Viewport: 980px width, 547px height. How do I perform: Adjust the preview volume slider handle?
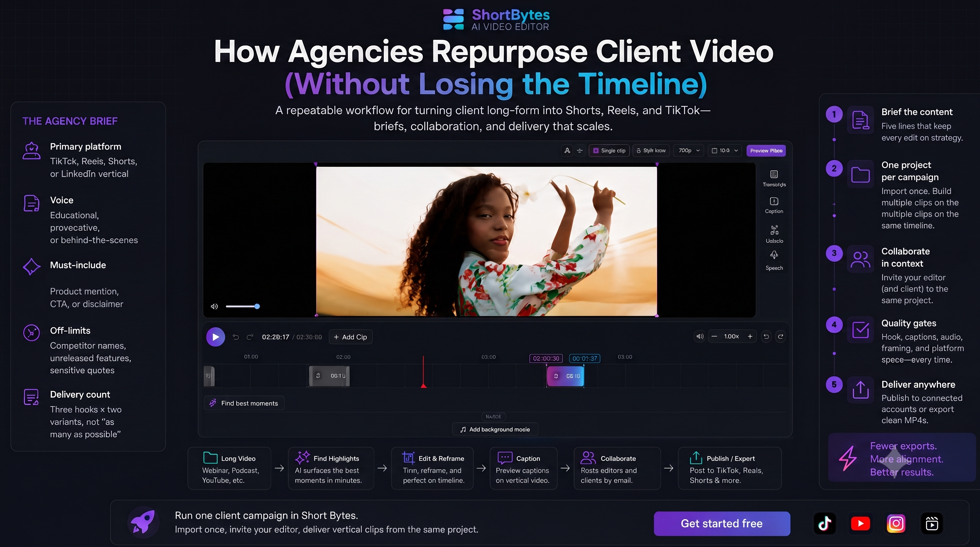257,306
